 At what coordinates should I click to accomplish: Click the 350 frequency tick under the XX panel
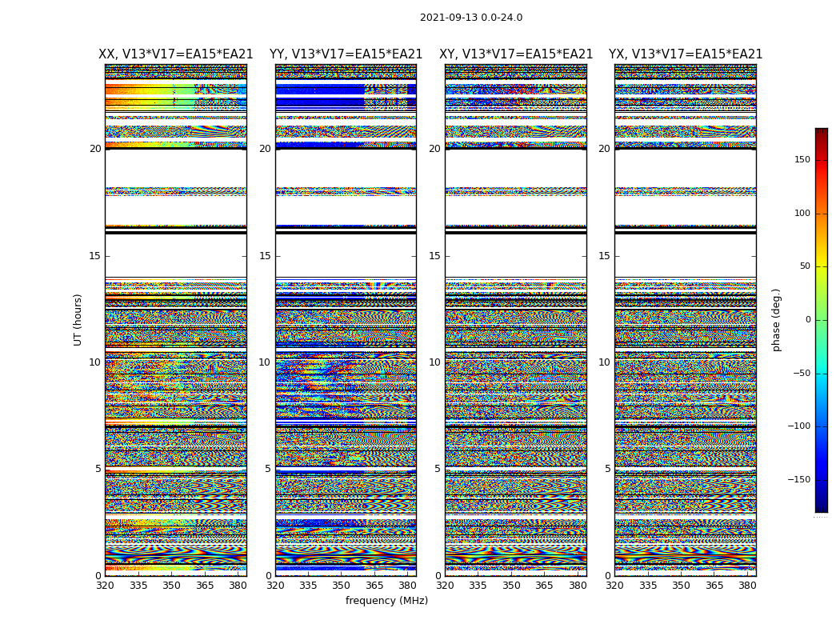coord(171,586)
